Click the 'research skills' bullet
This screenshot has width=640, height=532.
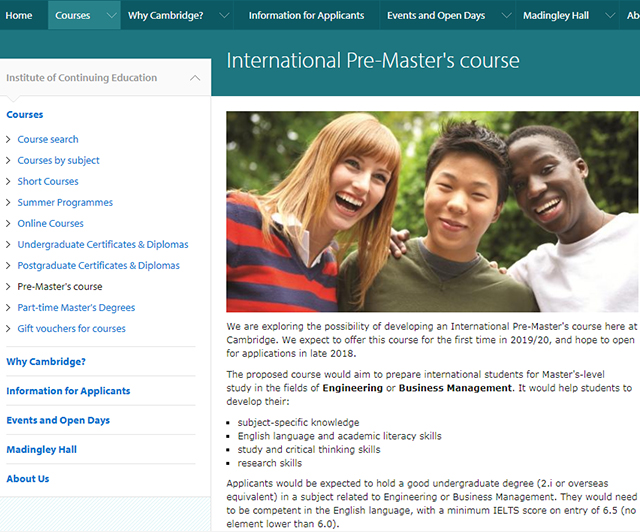(270, 463)
